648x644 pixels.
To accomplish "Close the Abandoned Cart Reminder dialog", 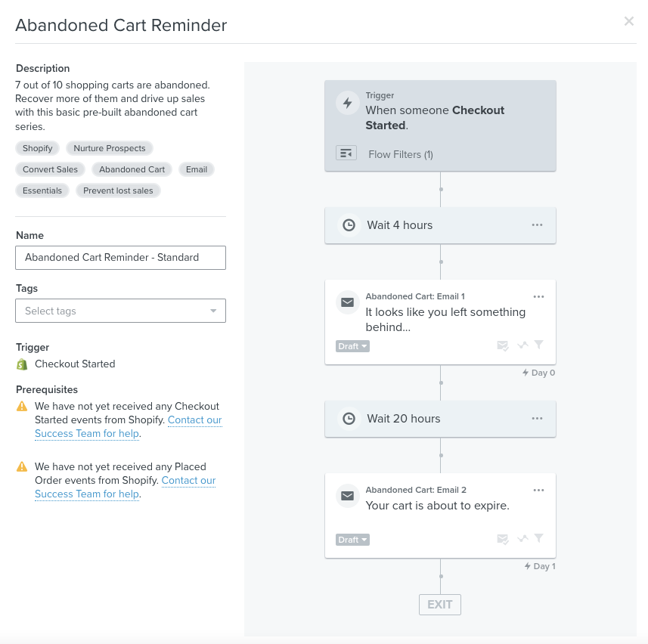I will tap(628, 22).
